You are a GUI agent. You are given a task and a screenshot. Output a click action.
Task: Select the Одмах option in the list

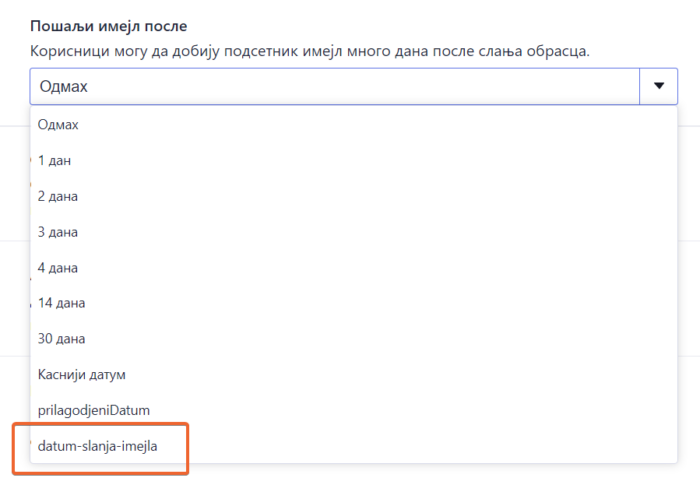tap(58, 124)
